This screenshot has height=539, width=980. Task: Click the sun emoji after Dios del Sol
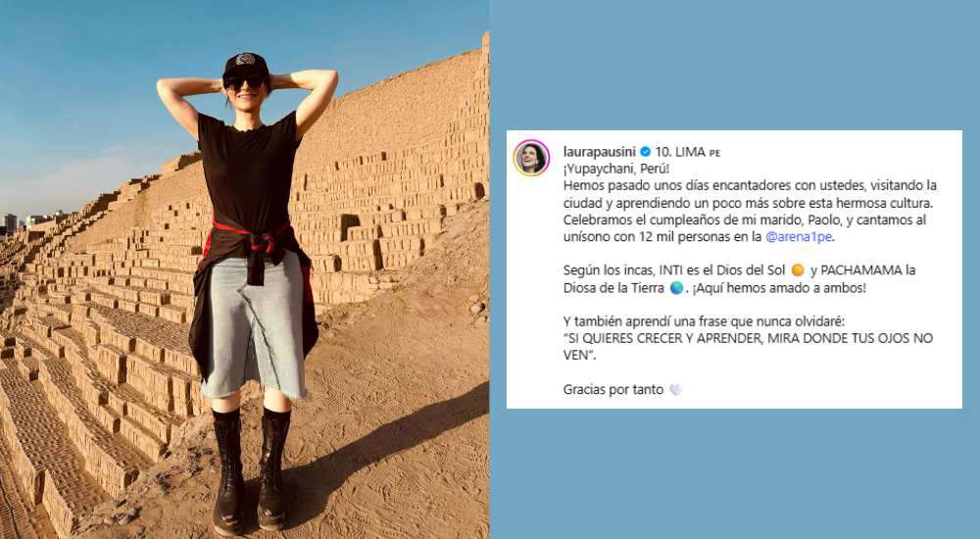pyautogui.click(x=798, y=270)
